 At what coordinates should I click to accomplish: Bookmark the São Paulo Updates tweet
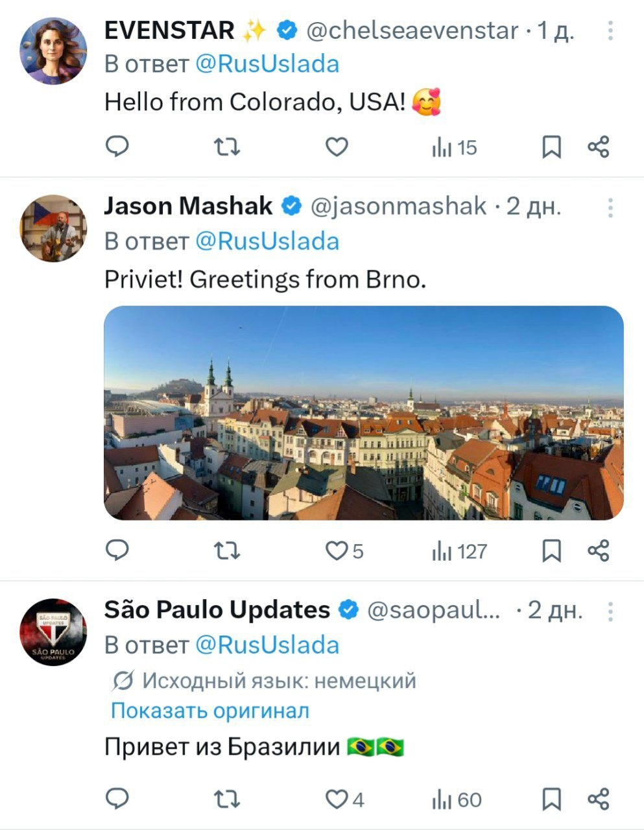pos(551,800)
